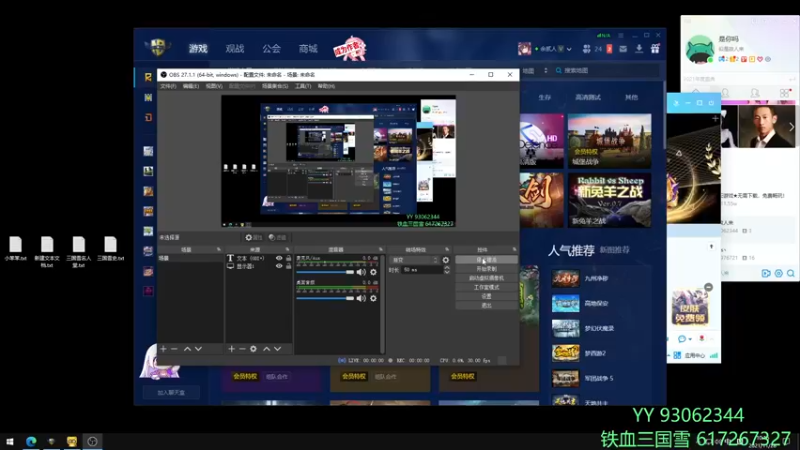Select the 观战 tab in game platform
800x450 pixels.
[x=235, y=48]
